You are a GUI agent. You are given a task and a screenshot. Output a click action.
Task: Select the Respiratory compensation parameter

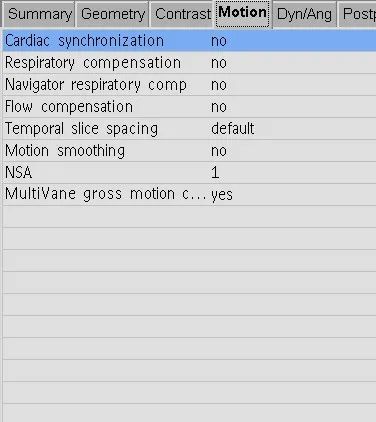point(93,63)
